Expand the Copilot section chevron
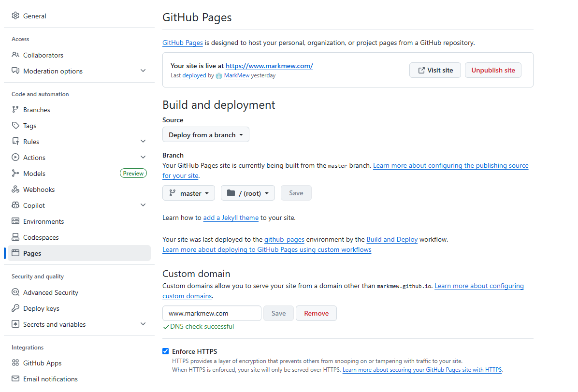This screenshot has width=578, height=392. (143, 205)
